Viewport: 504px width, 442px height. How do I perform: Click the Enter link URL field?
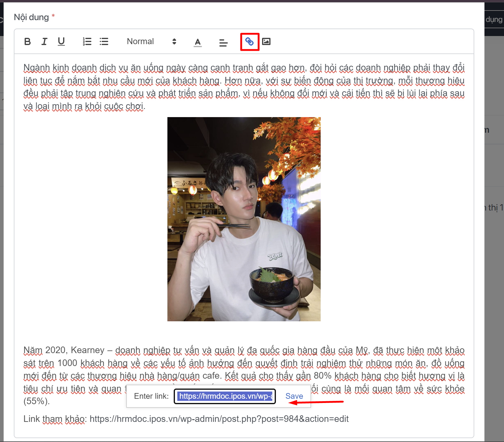[x=225, y=396]
